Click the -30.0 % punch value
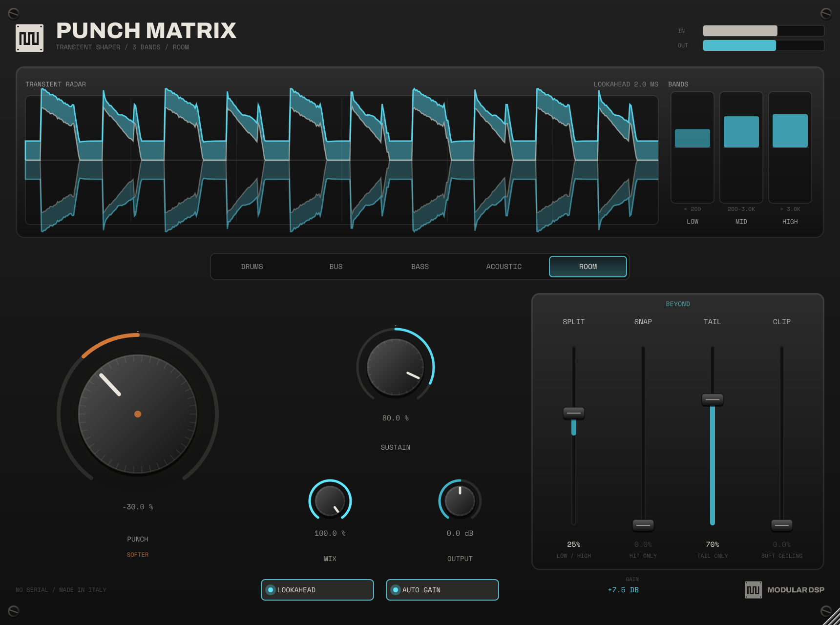This screenshot has width=840, height=625. pos(138,507)
